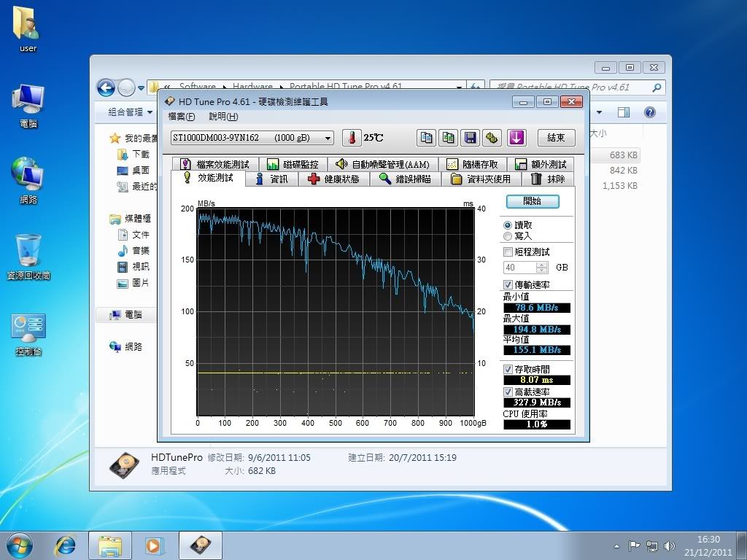Image resolution: width=747 pixels, height=560 pixels.
Task: Switch to 自動噪聲管理(AAM) tab
Action: [382, 164]
